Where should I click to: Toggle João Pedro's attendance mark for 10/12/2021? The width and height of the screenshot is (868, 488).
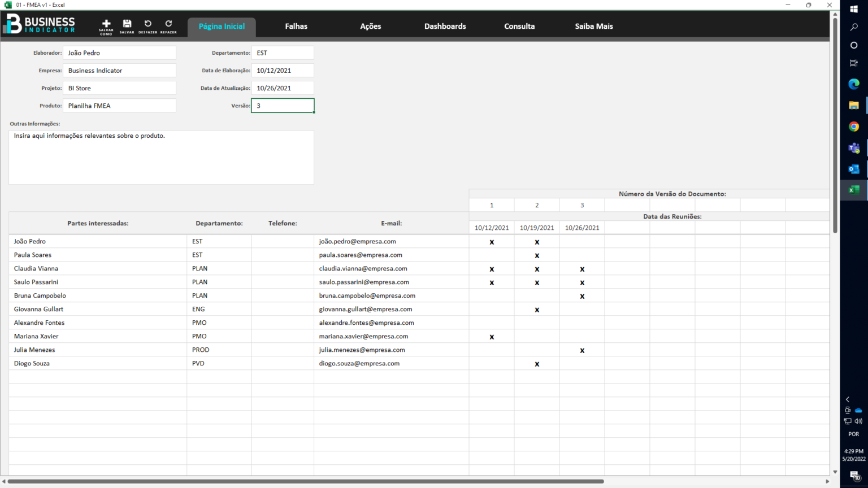492,242
